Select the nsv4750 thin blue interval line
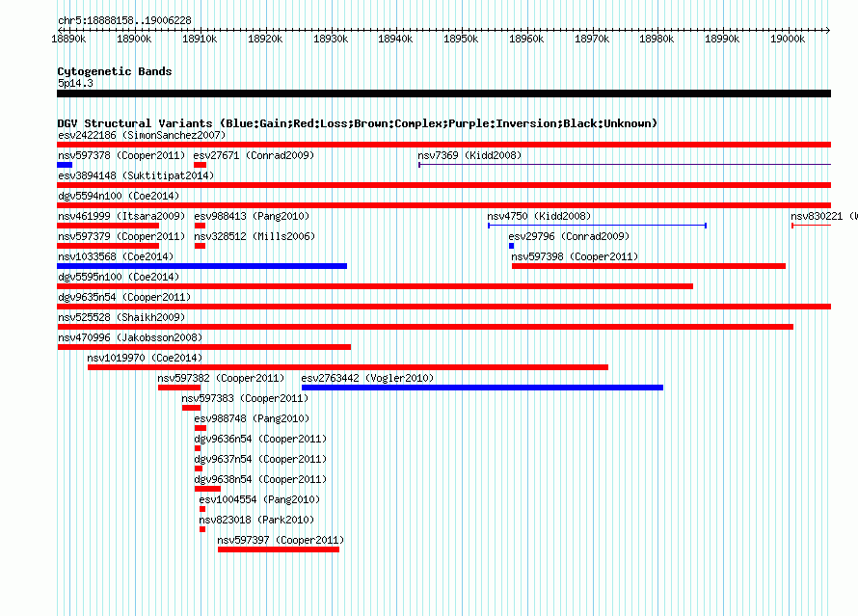This screenshot has height=616, width=858. (x=597, y=226)
